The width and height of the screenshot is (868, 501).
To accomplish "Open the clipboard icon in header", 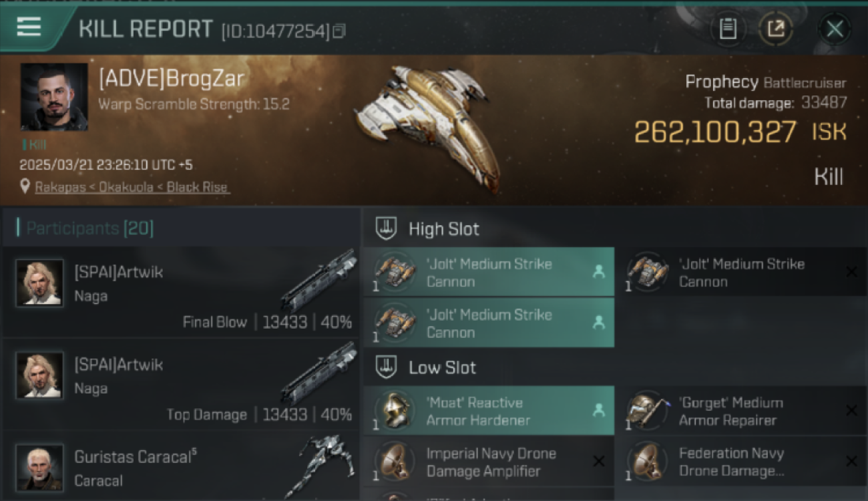I will (728, 29).
